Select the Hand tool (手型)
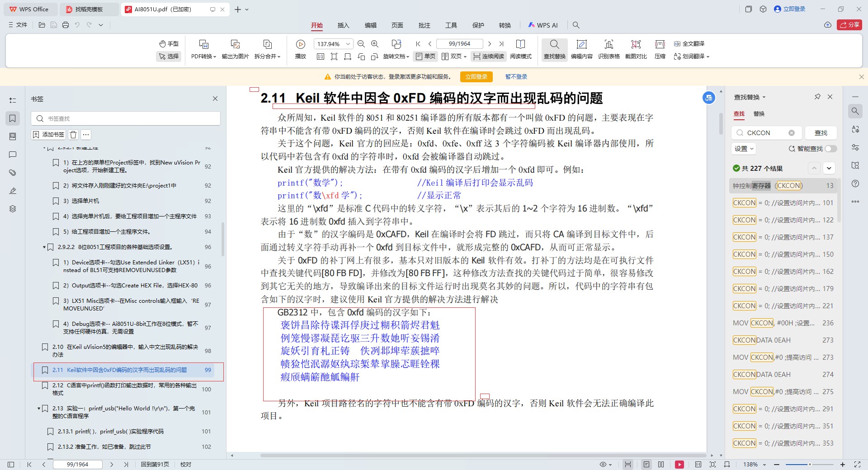Image resolution: width=868 pixels, height=470 pixels. pos(169,44)
